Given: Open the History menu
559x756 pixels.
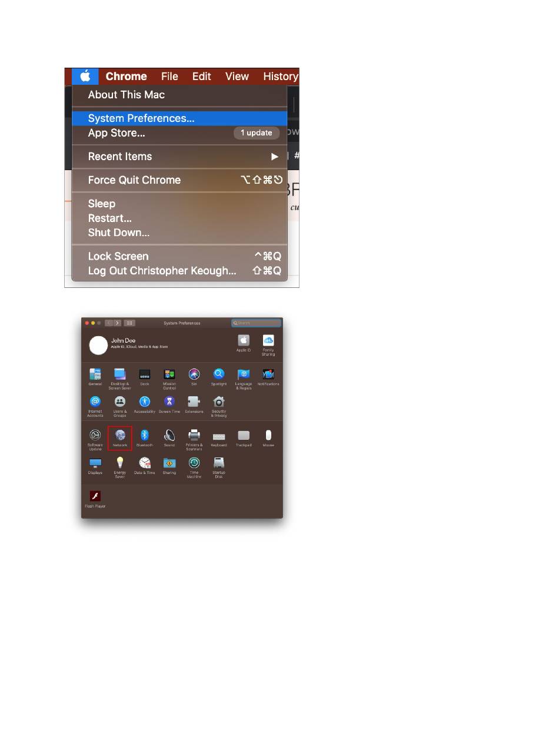Looking at the screenshot, I should pos(281,76).
